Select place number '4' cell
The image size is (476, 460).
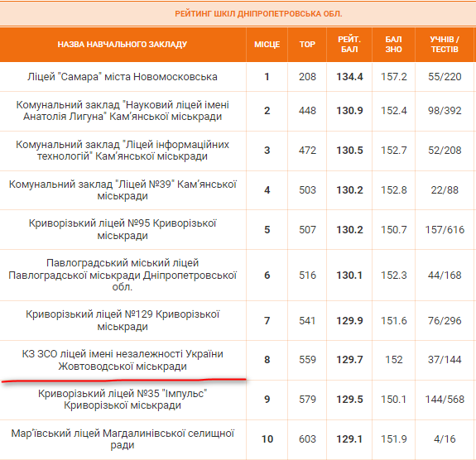coord(267,190)
